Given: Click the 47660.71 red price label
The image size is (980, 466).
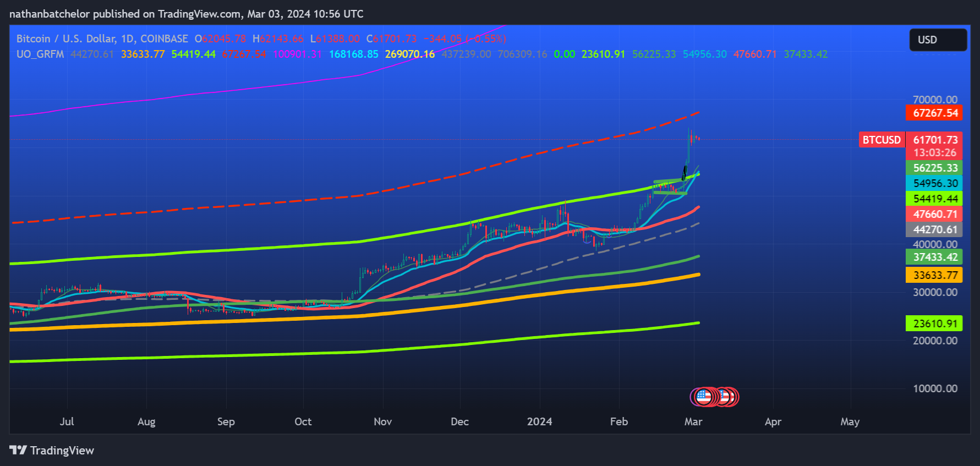Looking at the screenshot, I should click(935, 214).
